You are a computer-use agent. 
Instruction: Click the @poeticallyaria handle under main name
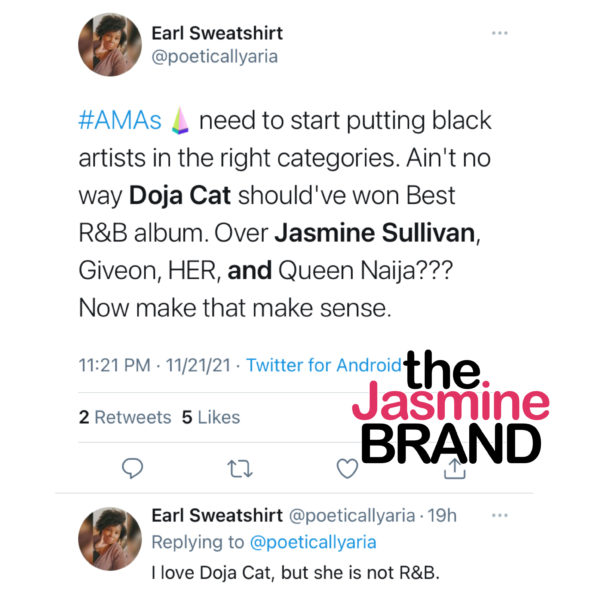tap(214, 57)
